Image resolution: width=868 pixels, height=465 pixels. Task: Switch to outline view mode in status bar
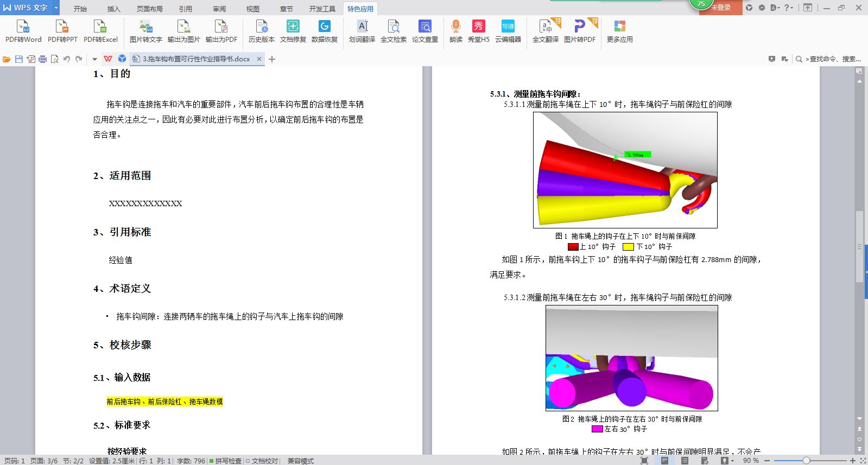pyautogui.click(x=685, y=461)
